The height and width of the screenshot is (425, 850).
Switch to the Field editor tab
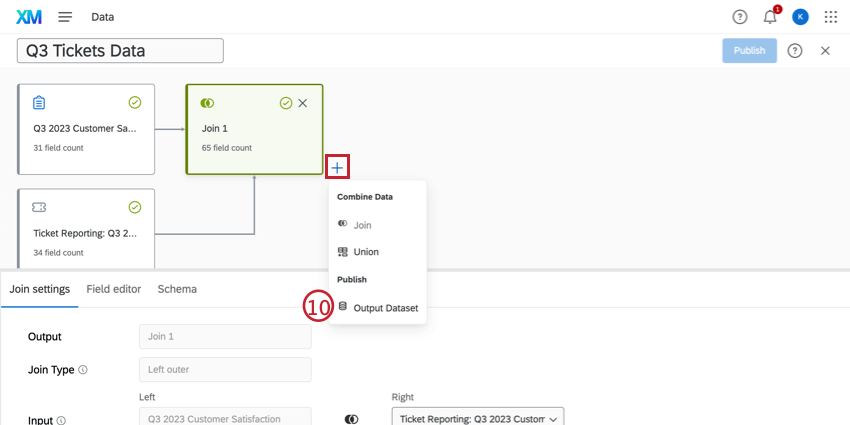(x=114, y=289)
